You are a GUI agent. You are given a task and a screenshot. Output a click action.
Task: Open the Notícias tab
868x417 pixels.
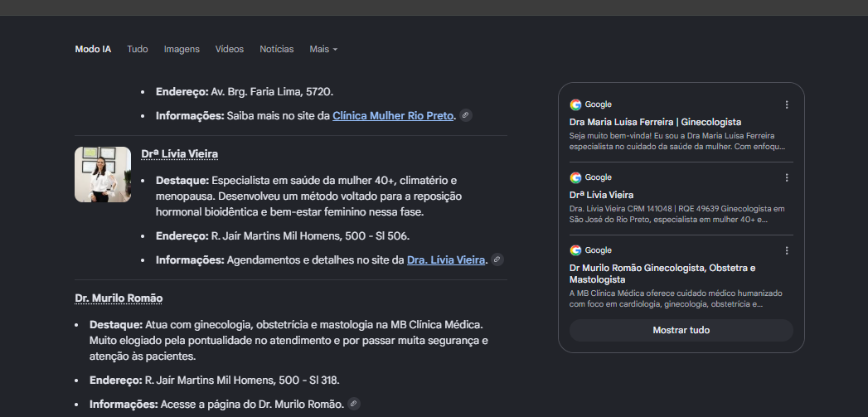277,49
